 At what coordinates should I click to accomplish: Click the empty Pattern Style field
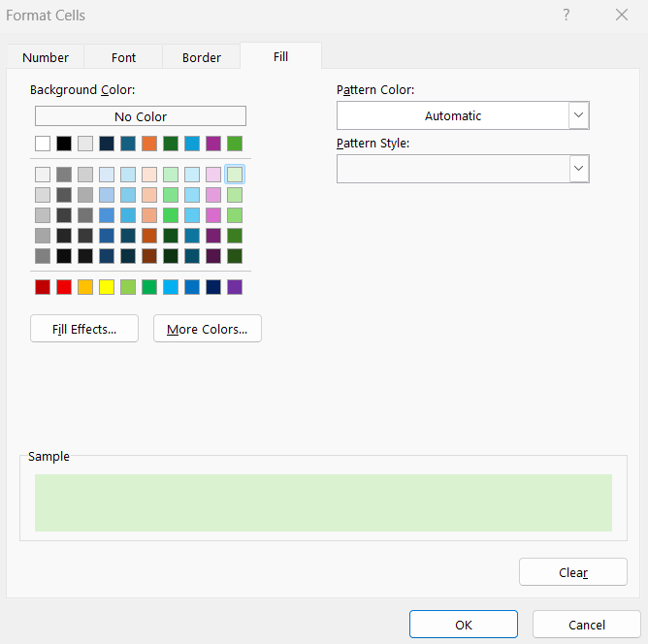click(453, 169)
